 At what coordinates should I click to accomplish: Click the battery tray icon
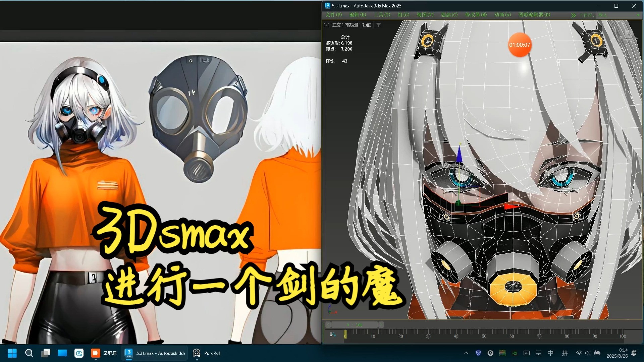tap(597, 353)
